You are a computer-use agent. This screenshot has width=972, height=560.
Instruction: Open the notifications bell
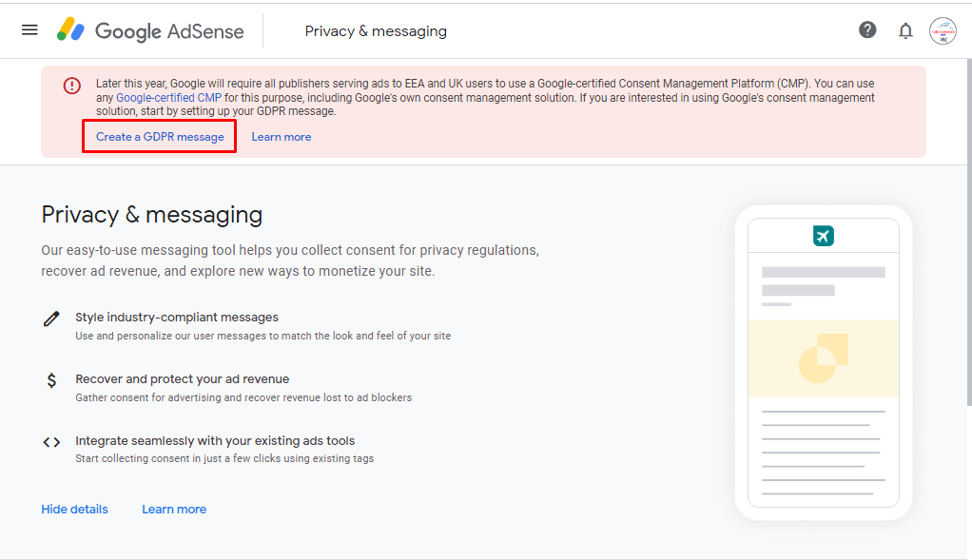(x=905, y=30)
